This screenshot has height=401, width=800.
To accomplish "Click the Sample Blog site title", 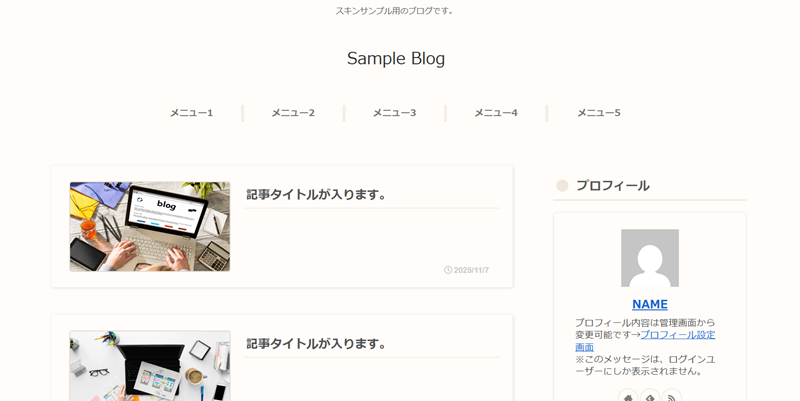I will pos(396,59).
